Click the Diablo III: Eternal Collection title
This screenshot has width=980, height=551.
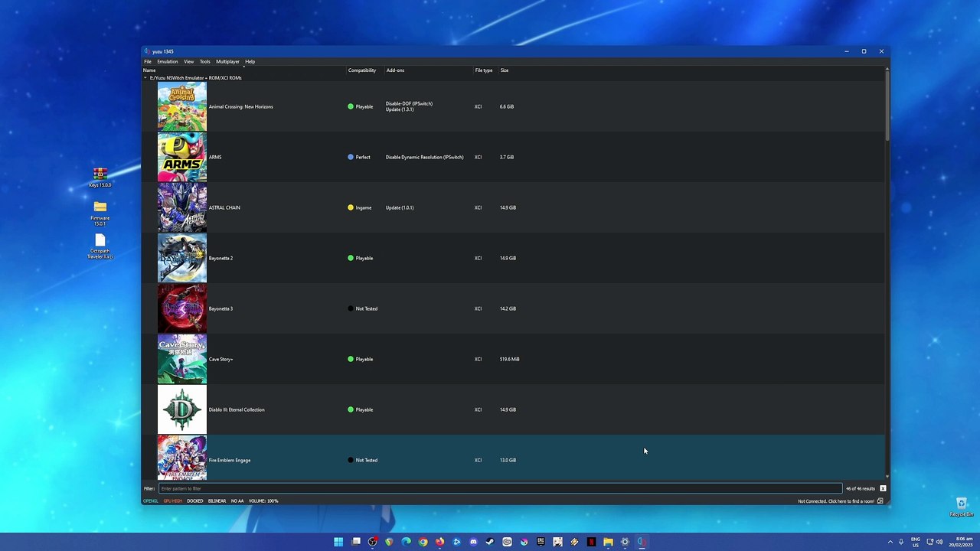click(237, 409)
